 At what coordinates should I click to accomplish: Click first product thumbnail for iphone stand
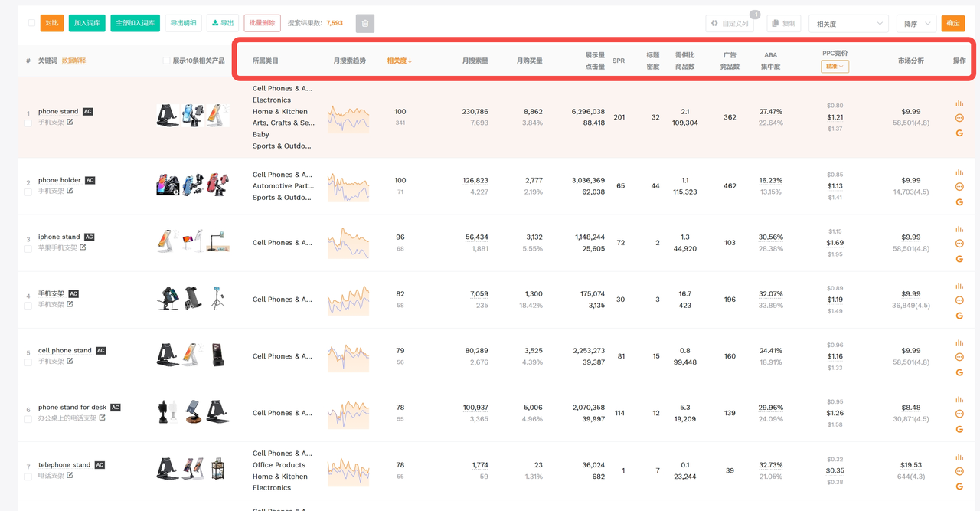click(166, 241)
